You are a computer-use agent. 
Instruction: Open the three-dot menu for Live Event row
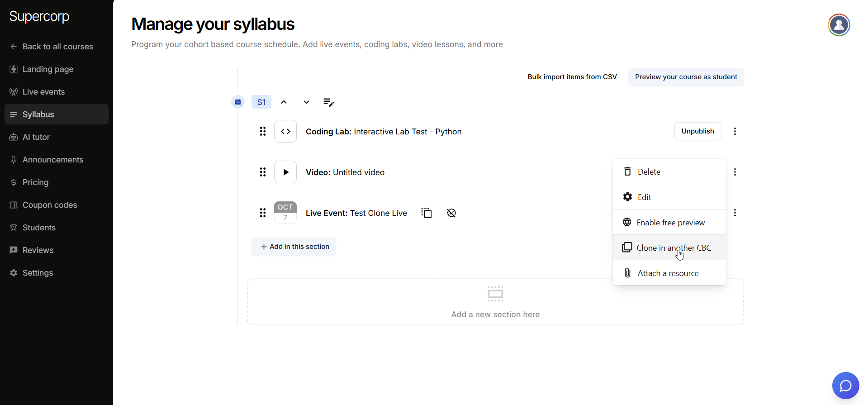(x=735, y=213)
